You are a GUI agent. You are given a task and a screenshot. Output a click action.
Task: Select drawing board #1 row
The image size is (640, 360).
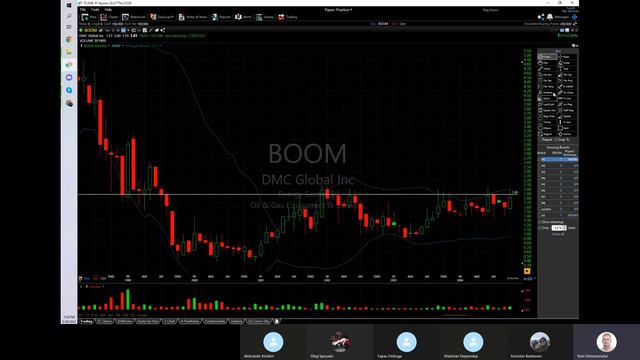558,159
